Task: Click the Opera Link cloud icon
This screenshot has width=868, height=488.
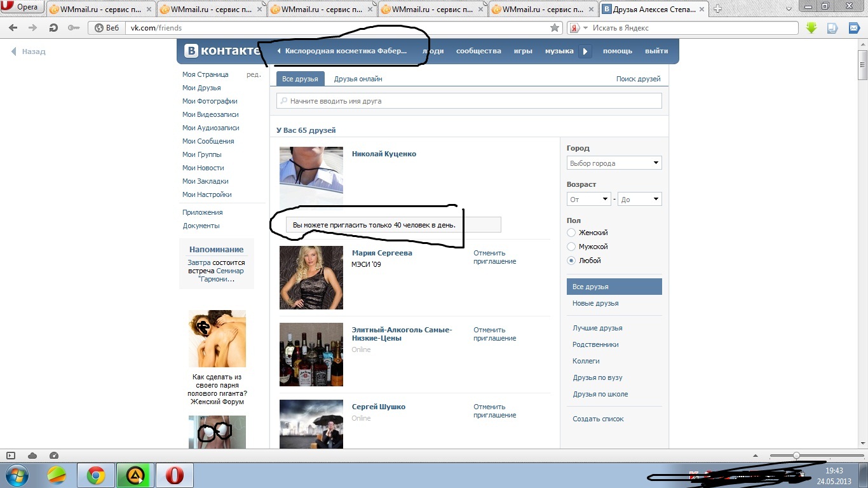Action: point(32,456)
